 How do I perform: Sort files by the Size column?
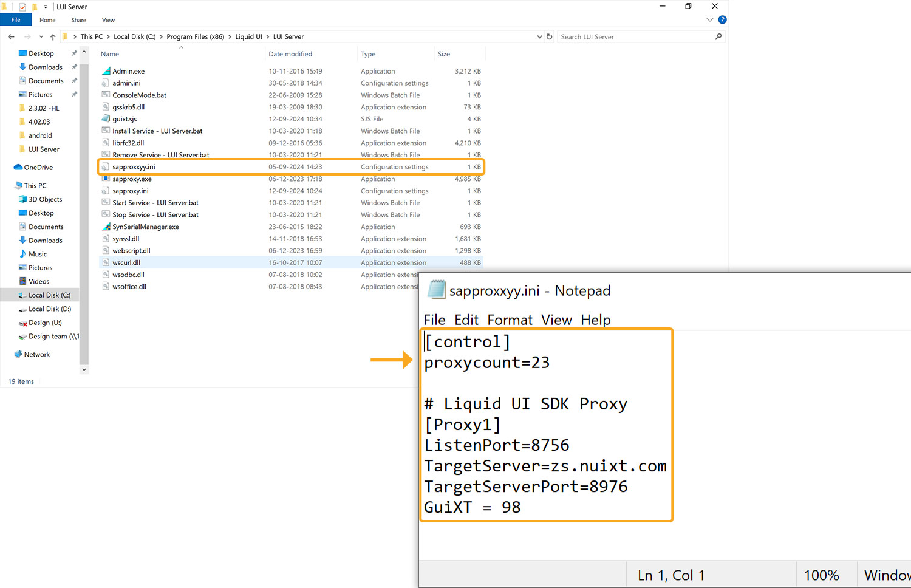444,54
